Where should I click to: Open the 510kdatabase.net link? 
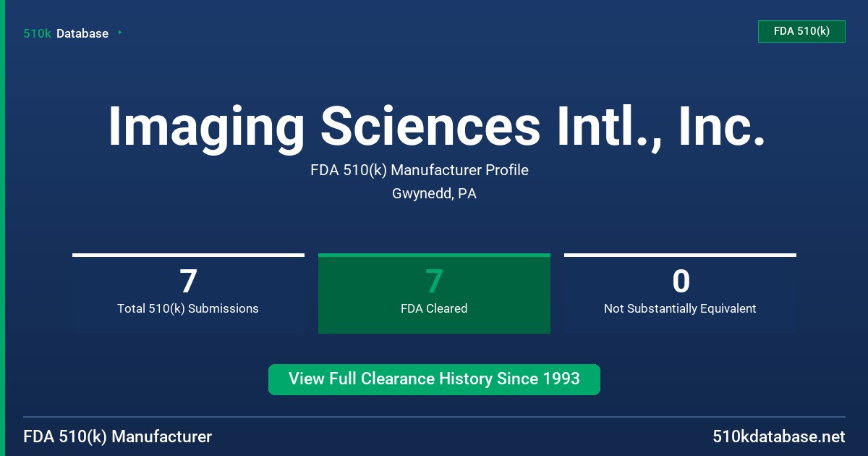pos(778,436)
